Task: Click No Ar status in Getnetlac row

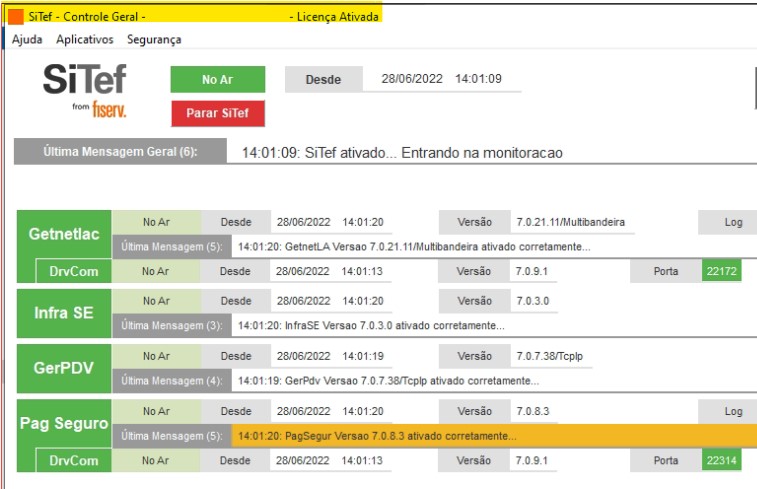Action: (x=156, y=222)
